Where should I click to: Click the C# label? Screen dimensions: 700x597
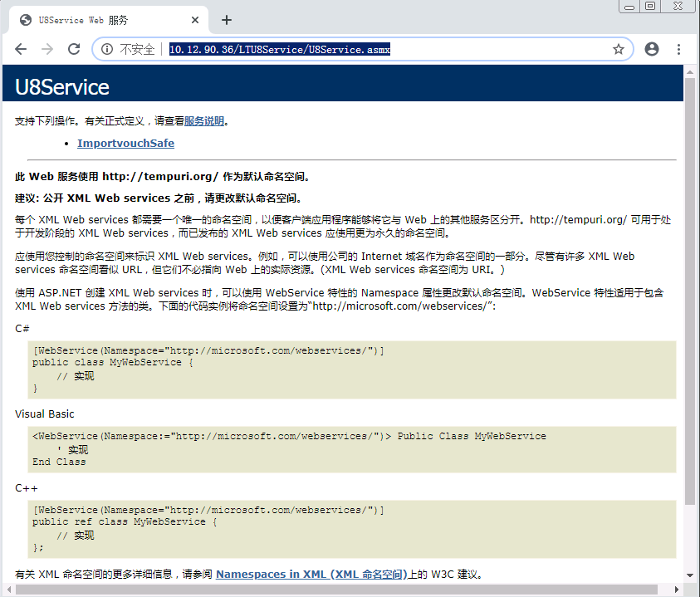point(22,329)
